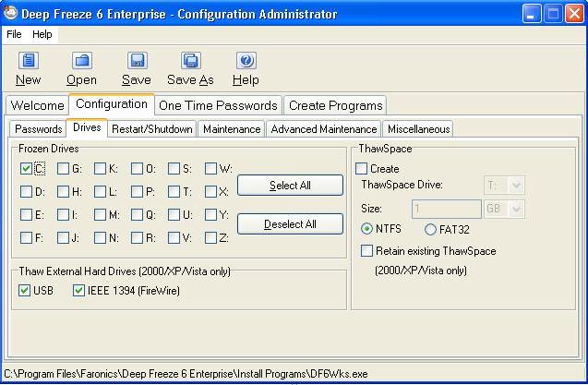Click the New configuration toolbar icon
Viewport: 588px width, 385px height.
[29, 60]
